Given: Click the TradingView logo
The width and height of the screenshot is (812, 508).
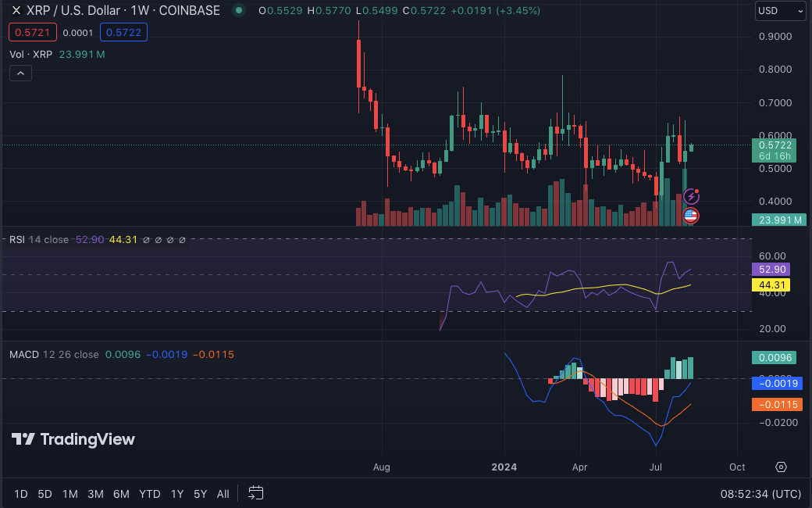Looking at the screenshot, I should (73, 439).
